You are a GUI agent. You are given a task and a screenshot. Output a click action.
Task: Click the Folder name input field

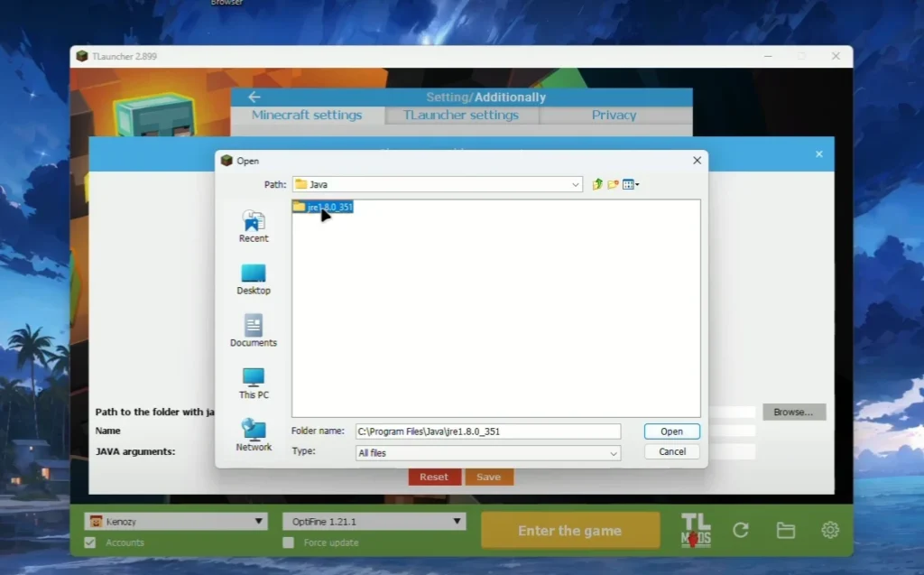(488, 431)
